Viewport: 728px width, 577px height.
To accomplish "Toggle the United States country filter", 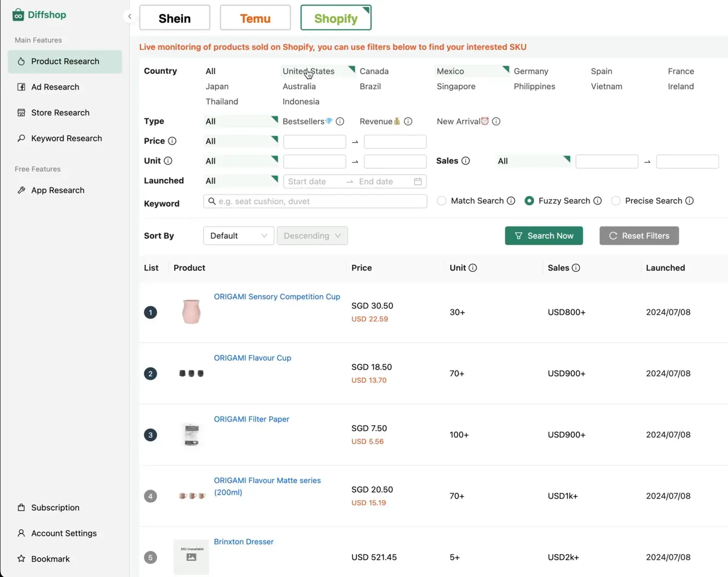I will [318, 71].
